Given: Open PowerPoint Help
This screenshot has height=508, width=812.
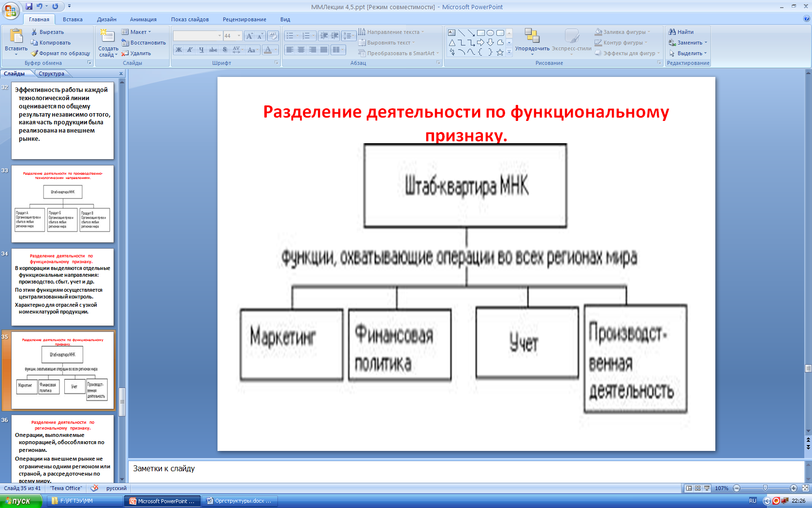Looking at the screenshot, I should point(806,19).
